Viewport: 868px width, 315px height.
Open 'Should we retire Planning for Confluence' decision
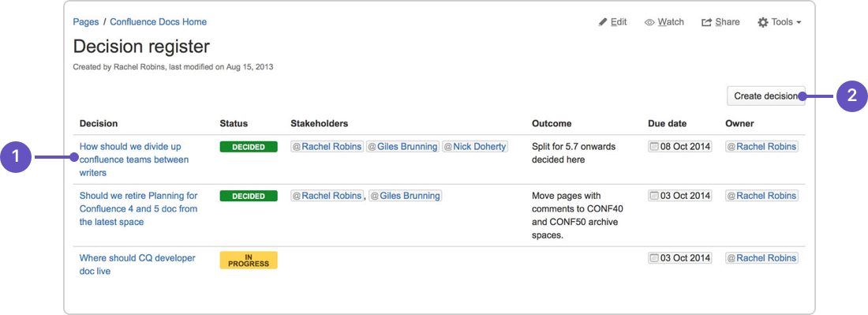coord(138,208)
